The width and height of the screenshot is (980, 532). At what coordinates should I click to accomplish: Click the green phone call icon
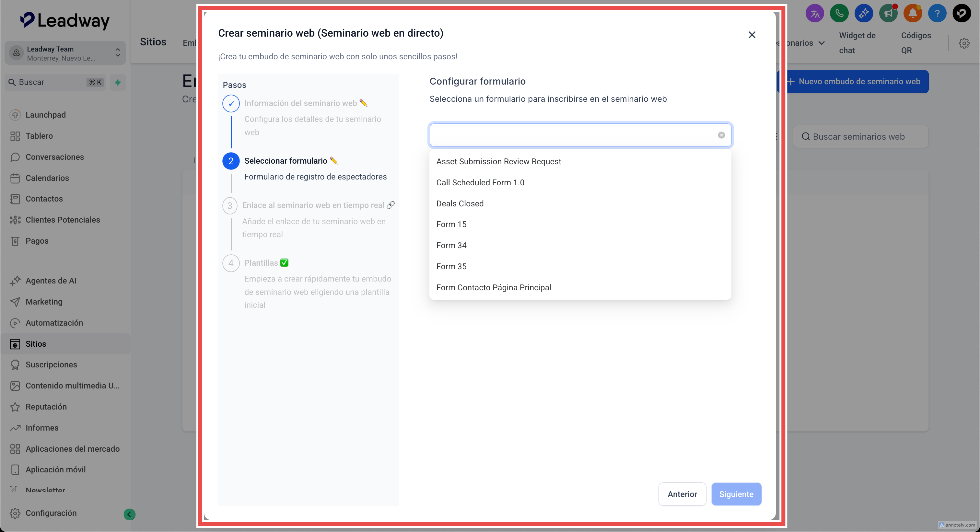pyautogui.click(x=839, y=14)
